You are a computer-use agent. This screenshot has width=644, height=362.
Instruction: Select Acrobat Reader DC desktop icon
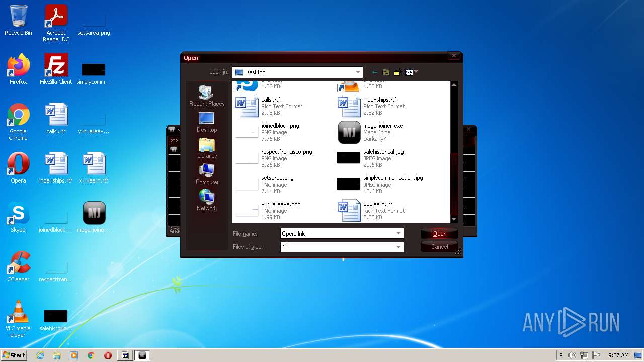[56, 23]
